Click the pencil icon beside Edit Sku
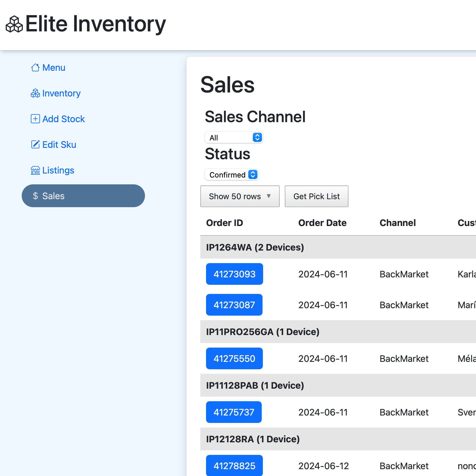This screenshot has width=476, height=476. [35, 144]
